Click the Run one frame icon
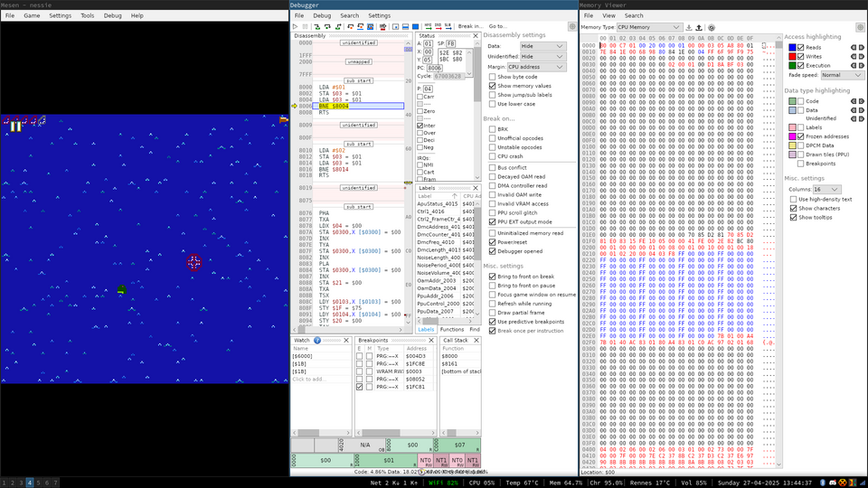This screenshot has width=868, height=488. 415,26
